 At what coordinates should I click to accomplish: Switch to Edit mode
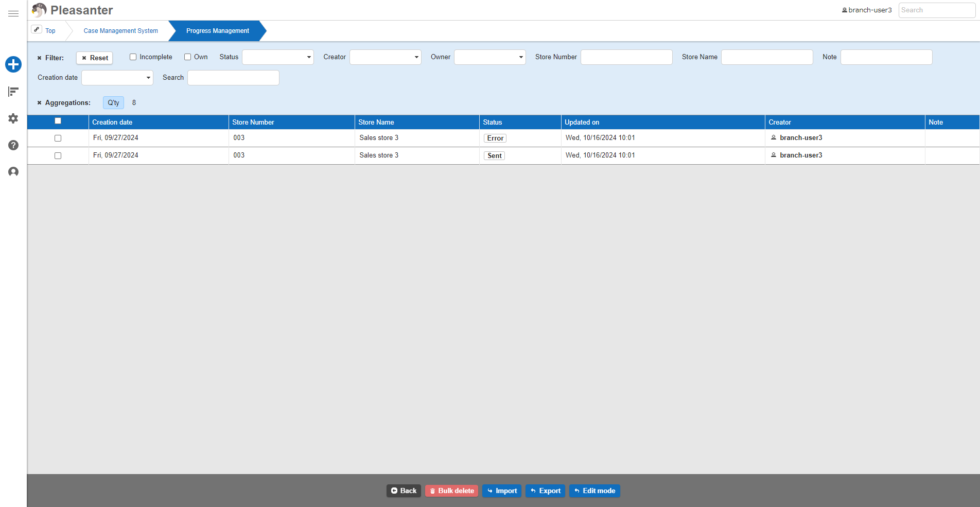pos(595,491)
